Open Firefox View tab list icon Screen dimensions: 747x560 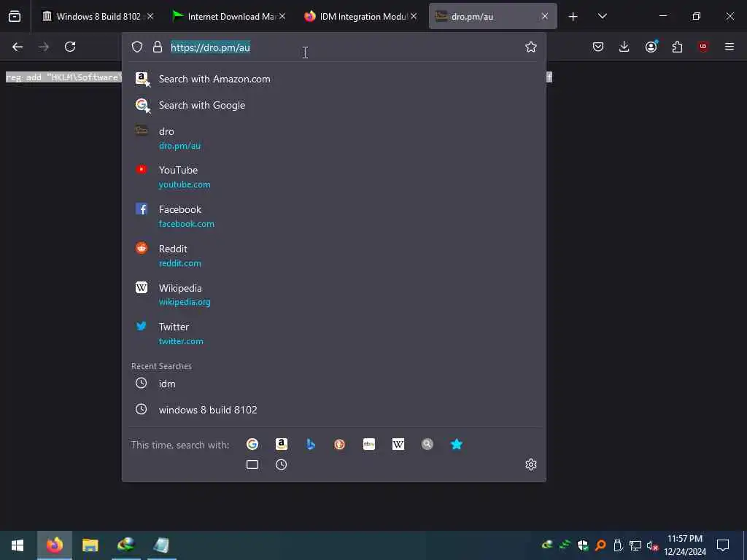pyautogui.click(x=15, y=17)
